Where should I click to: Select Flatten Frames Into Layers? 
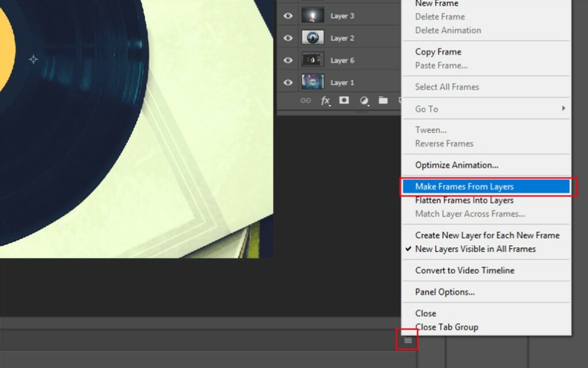coord(464,200)
